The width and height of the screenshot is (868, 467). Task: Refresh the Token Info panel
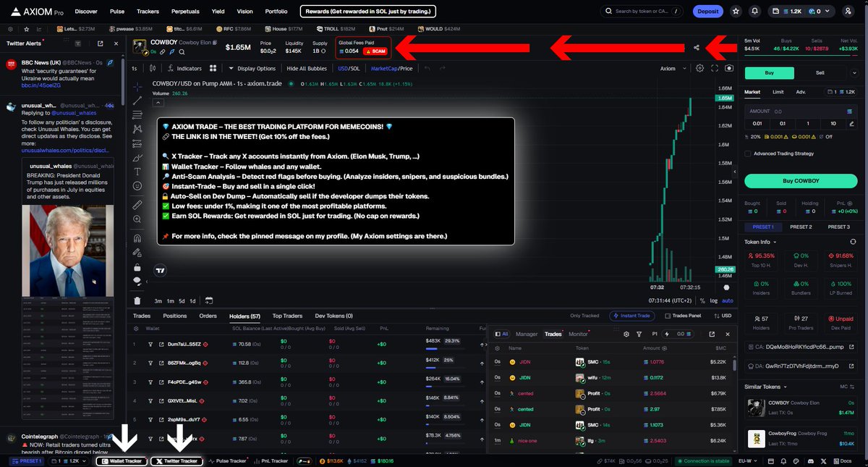(x=853, y=241)
